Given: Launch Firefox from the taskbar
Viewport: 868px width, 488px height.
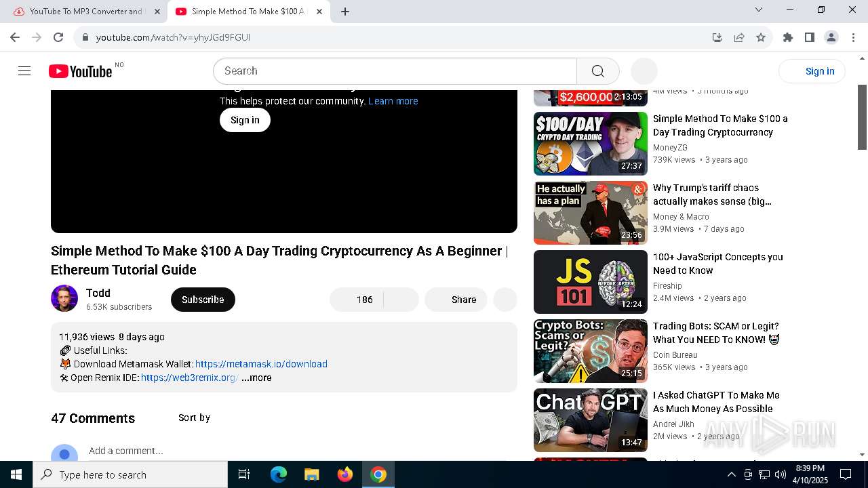Looking at the screenshot, I should click(345, 474).
